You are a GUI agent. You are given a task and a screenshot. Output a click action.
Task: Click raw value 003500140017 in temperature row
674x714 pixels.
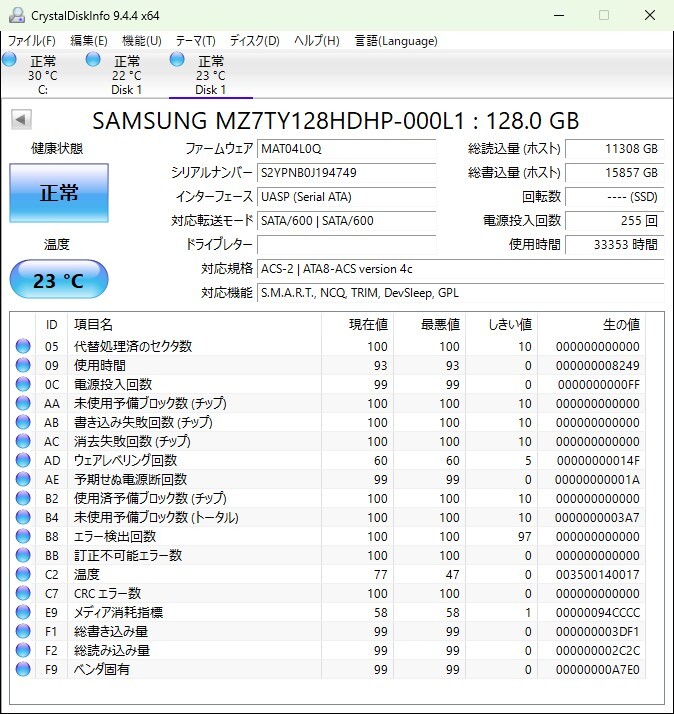[597, 575]
